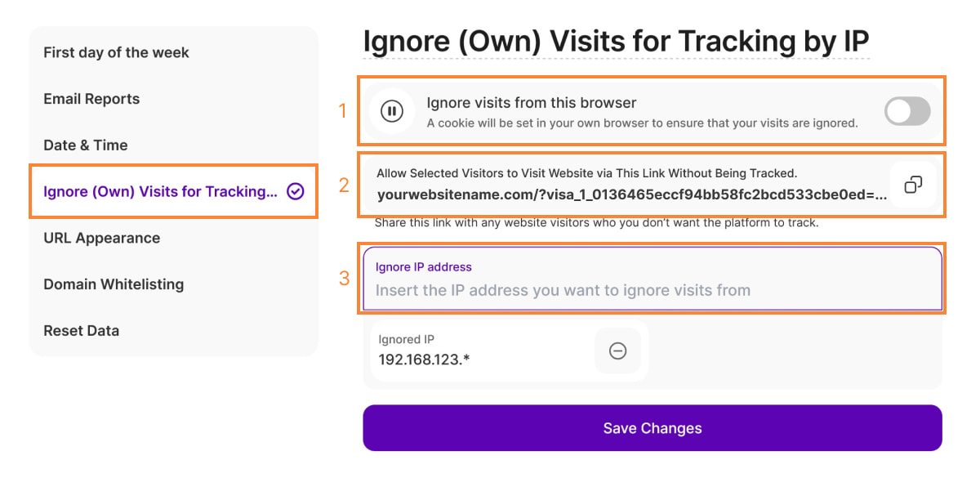Navigate to Domain Whitelisting

point(114,284)
